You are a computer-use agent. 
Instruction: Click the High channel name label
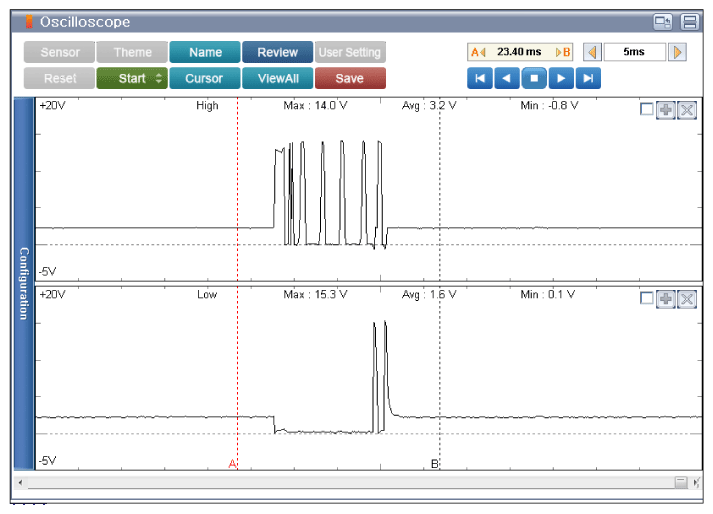click(207, 106)
